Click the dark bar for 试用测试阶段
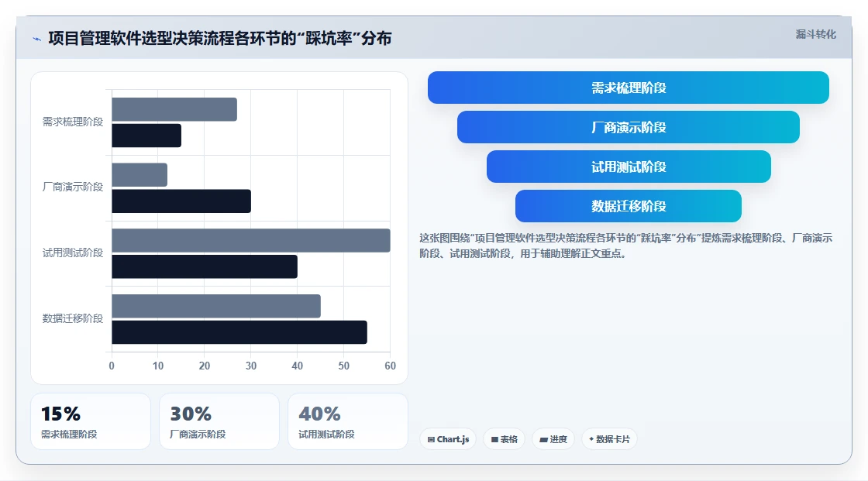 [x=205, y=266]
